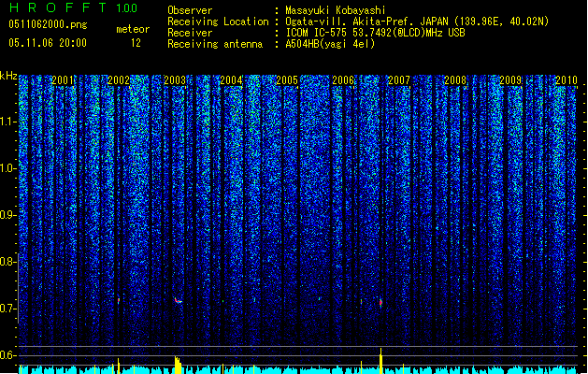
Task: Click the 'Observer' field label
Action: click(x=190, y=10)
